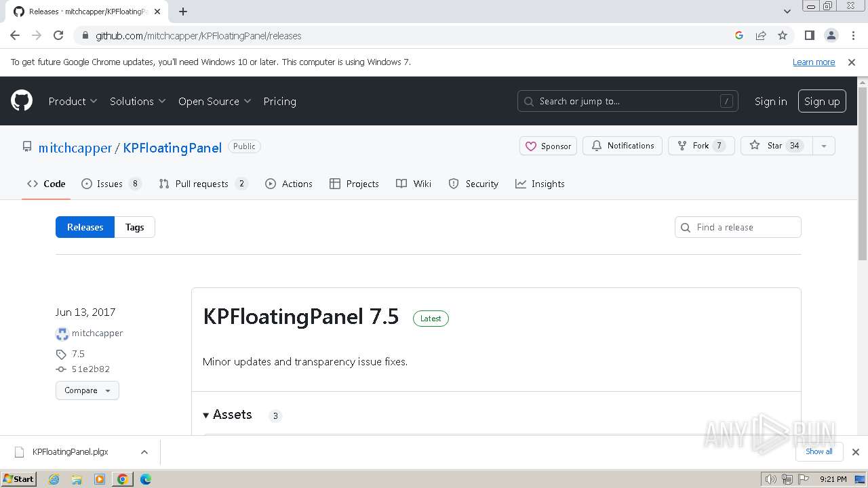This screenshot has width=868, height=488.
Task: Select the Tags button
Action: tap(134, 227)
